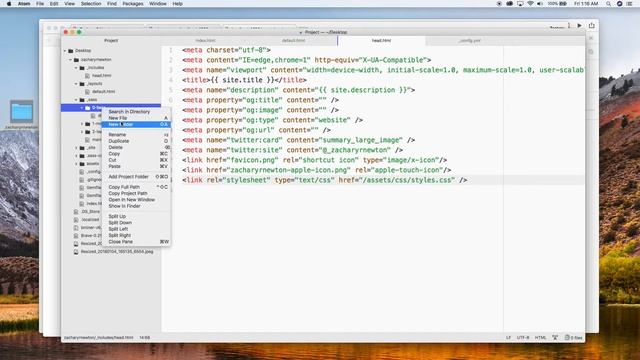Select Rename in the context menu
The height and width of the screenshot is (360, 640).
136,135
